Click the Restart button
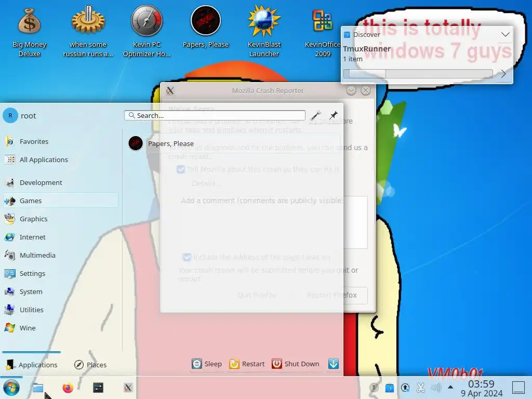Viewport: 532px width, 399px height. (247, 364)
